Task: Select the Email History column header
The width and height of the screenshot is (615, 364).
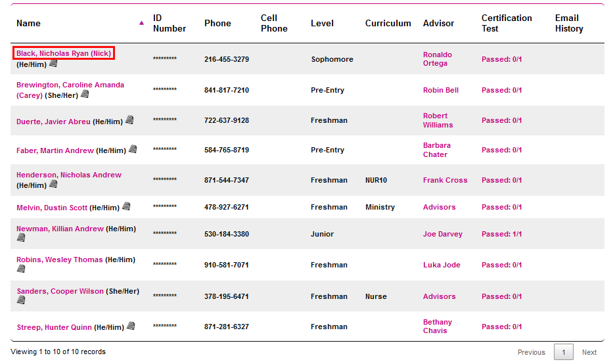Action: pos(569,23)
